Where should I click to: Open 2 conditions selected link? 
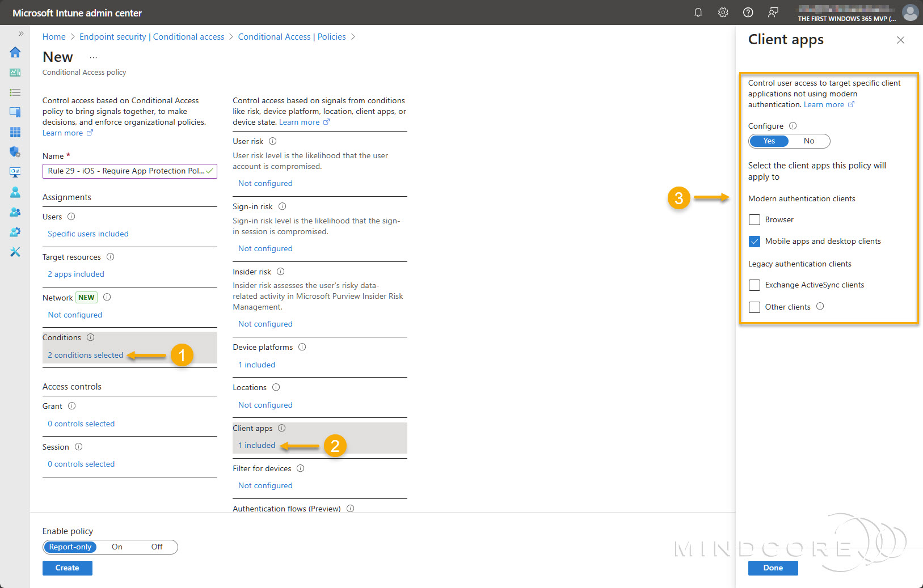tap(86, 355)
